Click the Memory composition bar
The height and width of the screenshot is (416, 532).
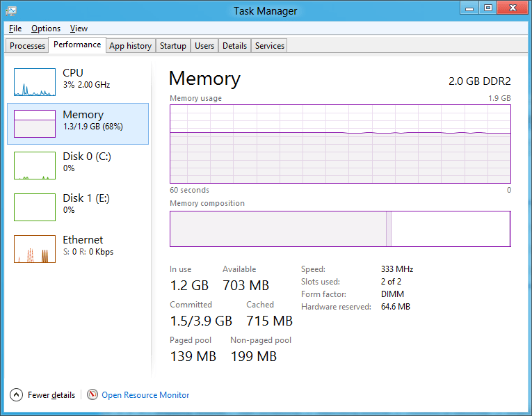click(x=340, y=229)
